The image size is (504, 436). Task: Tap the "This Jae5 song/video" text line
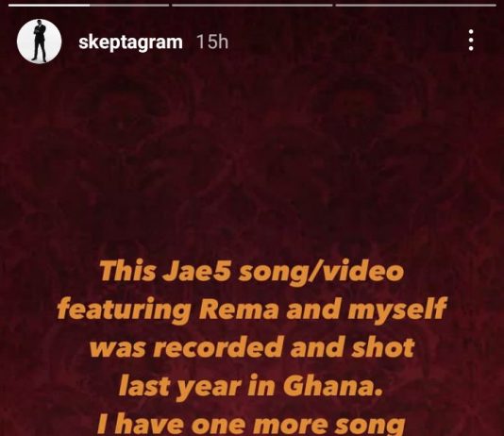coord(252,272)
